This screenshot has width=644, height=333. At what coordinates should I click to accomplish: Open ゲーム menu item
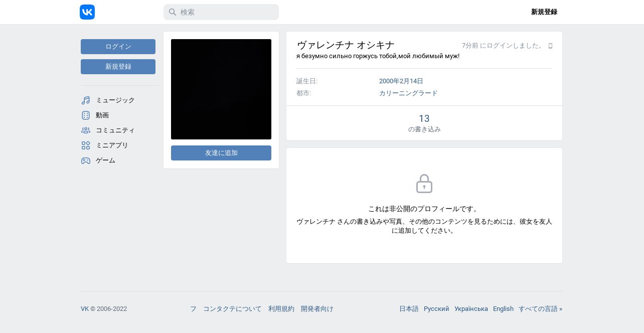118,160
